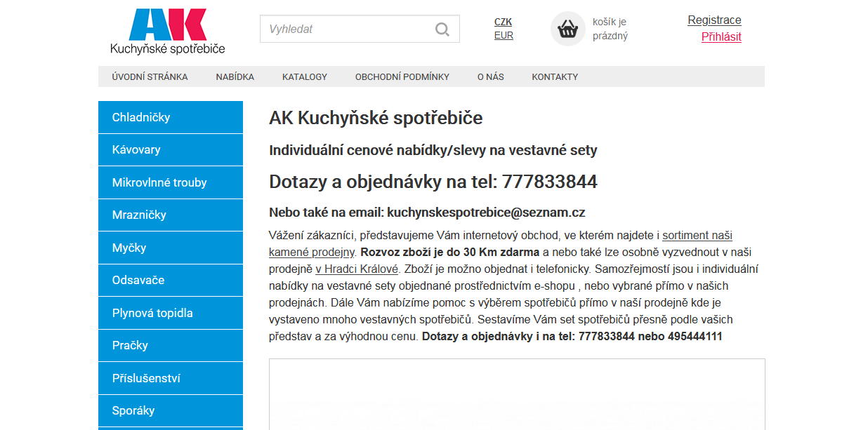Viewport: 868px width, 430px height.
Task: Go to Úvodní stránka menu item
Action: pyautogui.click(x=150, y=76)
